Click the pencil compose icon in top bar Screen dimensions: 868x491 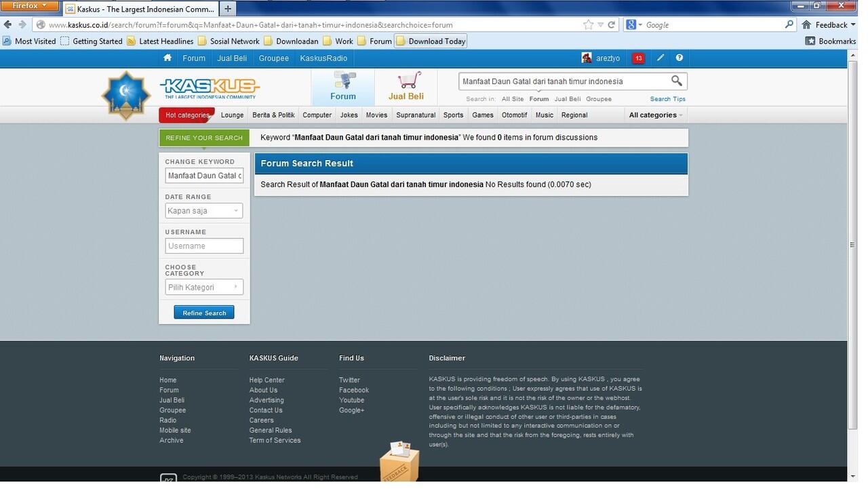point(660,58)
